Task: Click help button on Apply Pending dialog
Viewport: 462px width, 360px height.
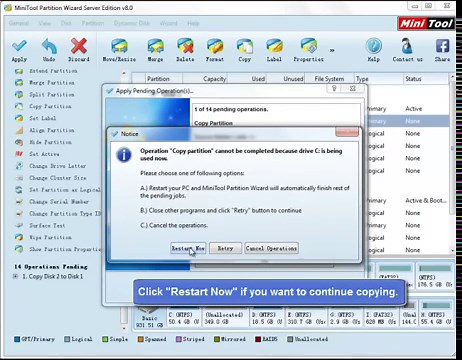Action: [334, 88]
